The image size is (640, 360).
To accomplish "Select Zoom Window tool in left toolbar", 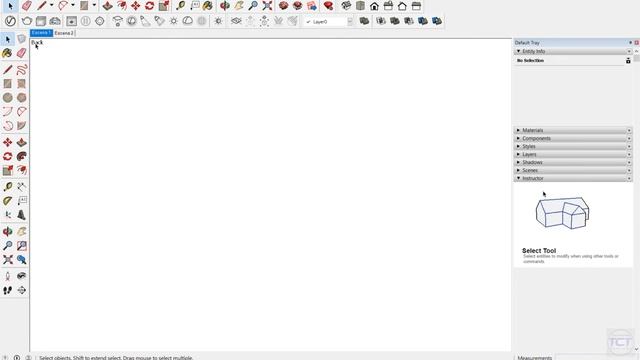I will [x=22, y=246].
